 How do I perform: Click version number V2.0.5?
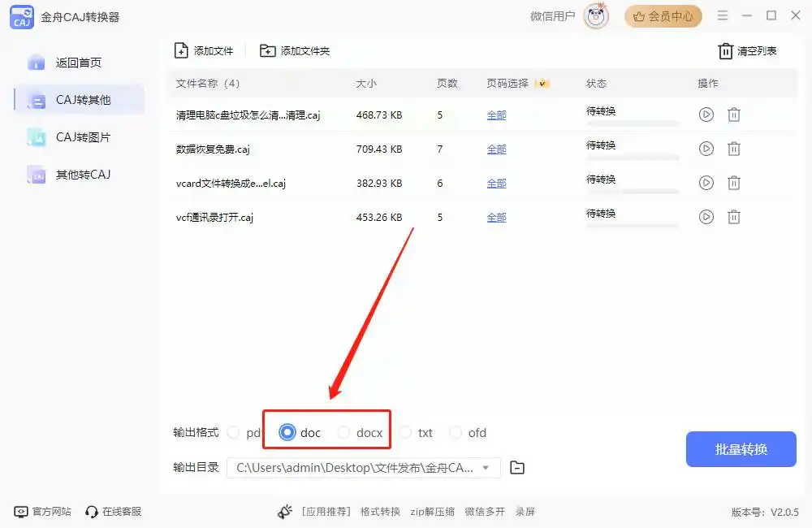click(784, 513)
